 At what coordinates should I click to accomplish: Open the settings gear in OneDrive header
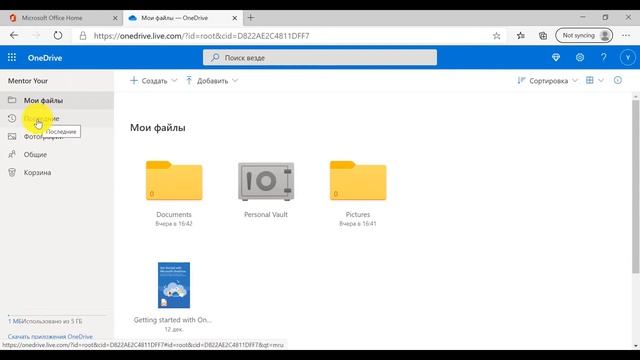[x=580, y=58]
